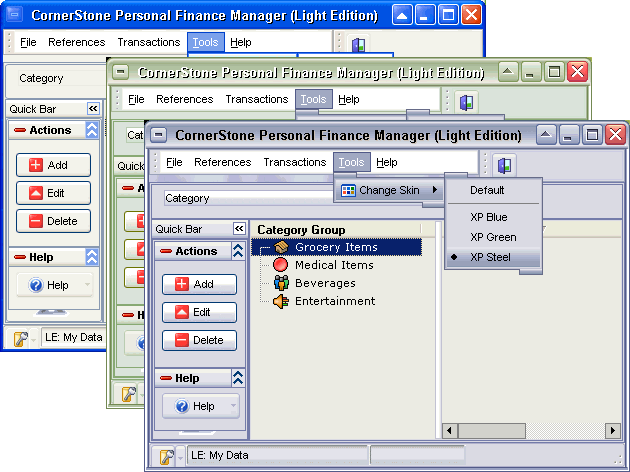
Task: Collapse the Quick Bar in the steel window
Action: (239, 229)
